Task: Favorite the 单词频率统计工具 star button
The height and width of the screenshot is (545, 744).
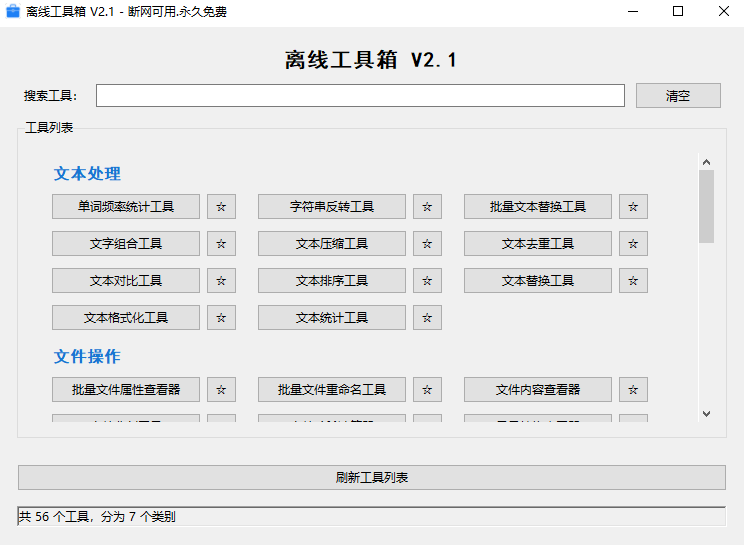Action: click(x=221, y=206)
